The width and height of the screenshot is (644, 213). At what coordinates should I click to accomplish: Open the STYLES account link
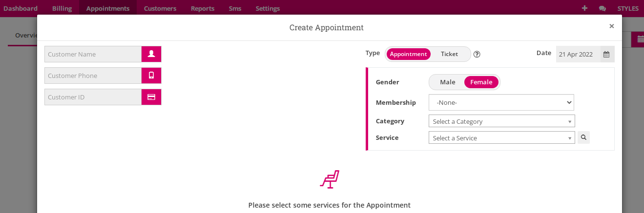click(x=628, y=8)
